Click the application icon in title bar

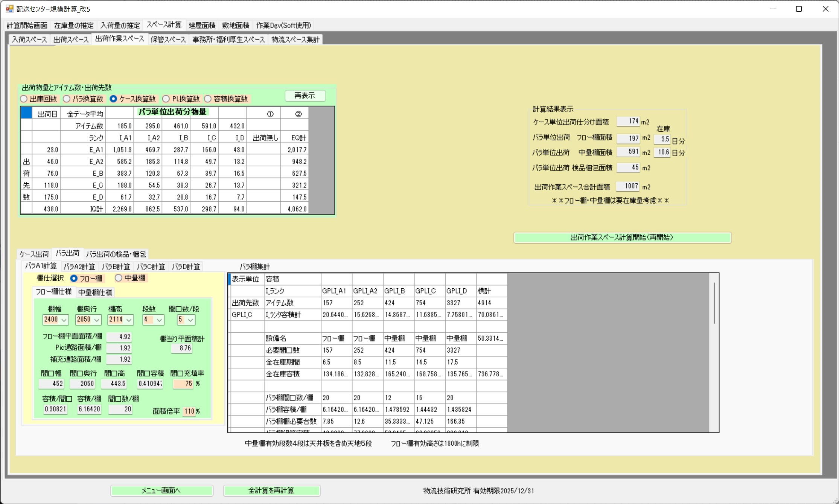(x=9, y=9)
